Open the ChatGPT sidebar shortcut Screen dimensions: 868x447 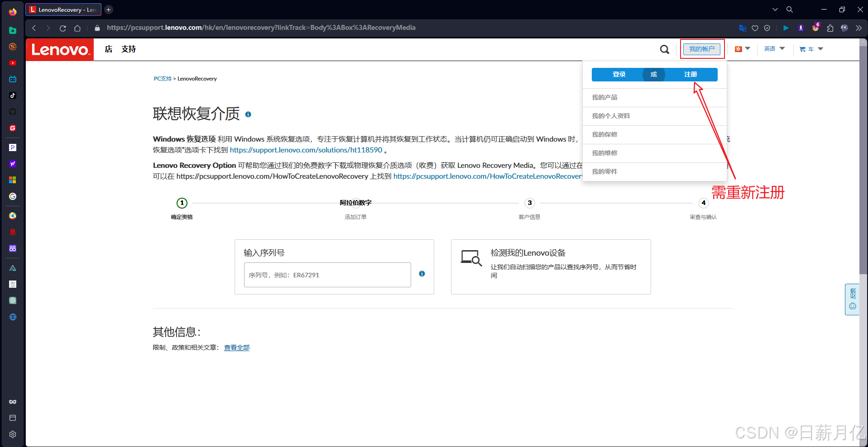pos(13,300)
